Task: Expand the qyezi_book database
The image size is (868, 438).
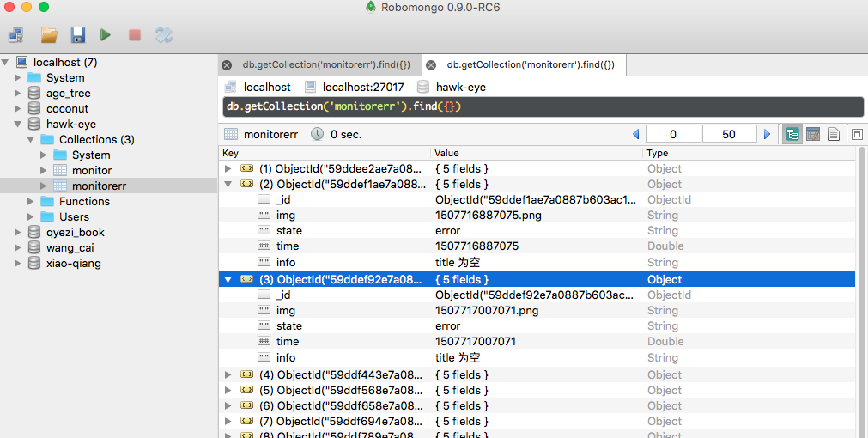Action: [x=18, y=233]
